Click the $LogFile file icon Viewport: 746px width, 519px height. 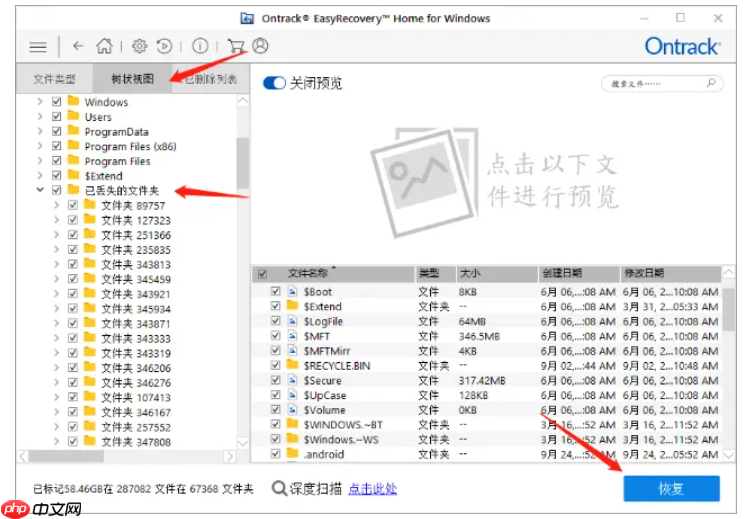[293, 321]
